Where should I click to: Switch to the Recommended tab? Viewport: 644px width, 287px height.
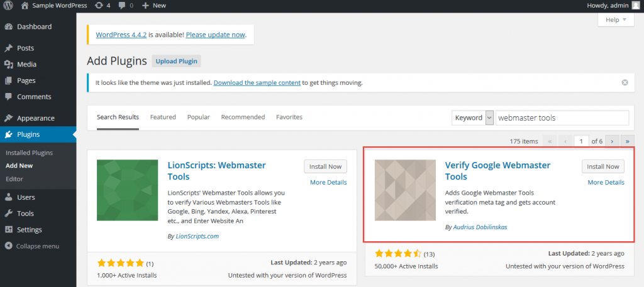coord(243,117)
